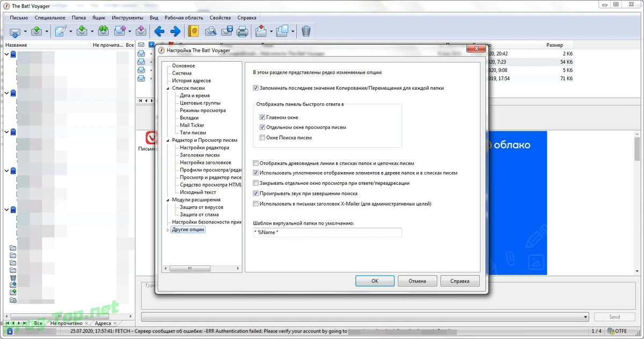Click the Reply toolbar icon
Viewport: 644px width, 339px height.
point(82,31)
